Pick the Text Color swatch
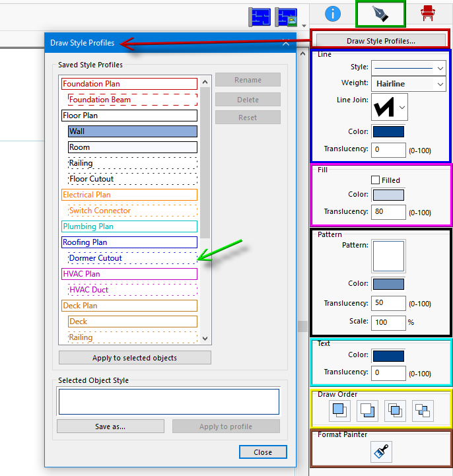 (x=388, y=356)
